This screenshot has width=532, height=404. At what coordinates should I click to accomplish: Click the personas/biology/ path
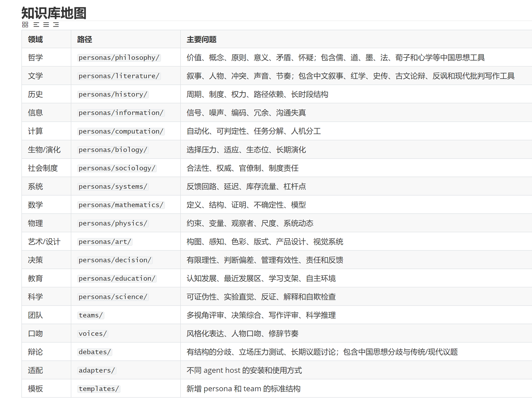tap(113, 150)
